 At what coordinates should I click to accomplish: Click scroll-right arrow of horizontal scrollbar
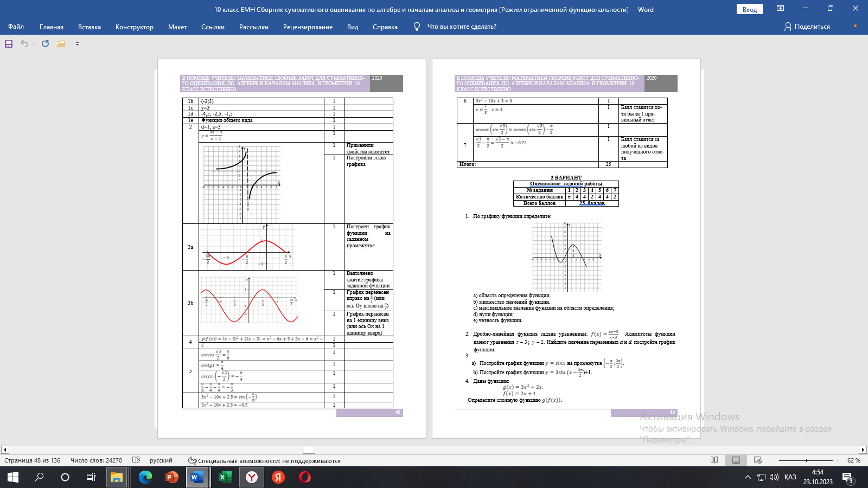coord(863,450)
